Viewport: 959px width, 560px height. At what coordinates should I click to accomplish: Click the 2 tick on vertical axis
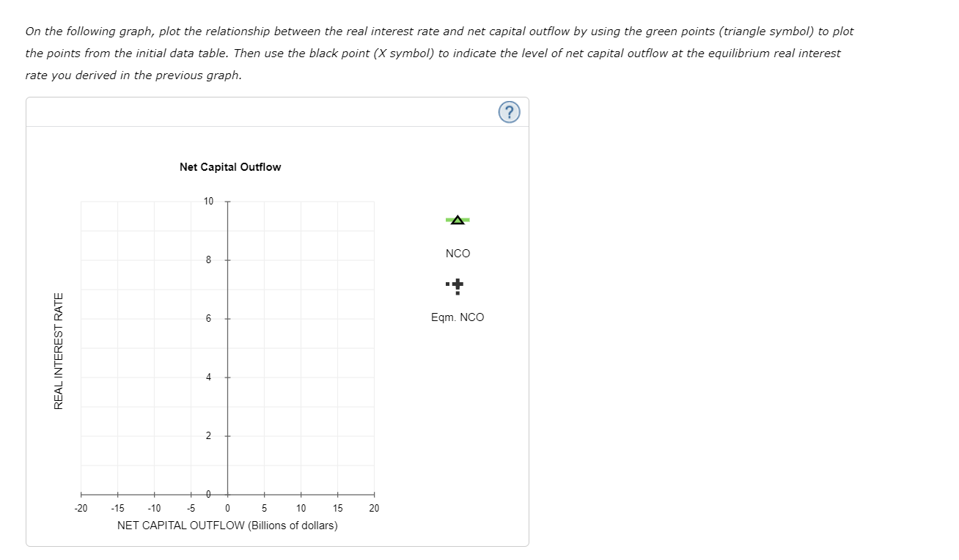point(208,435)
